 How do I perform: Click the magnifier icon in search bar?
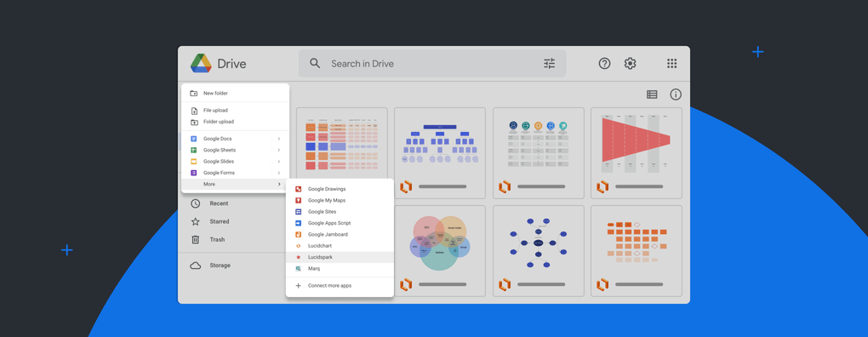click(315, 63)
